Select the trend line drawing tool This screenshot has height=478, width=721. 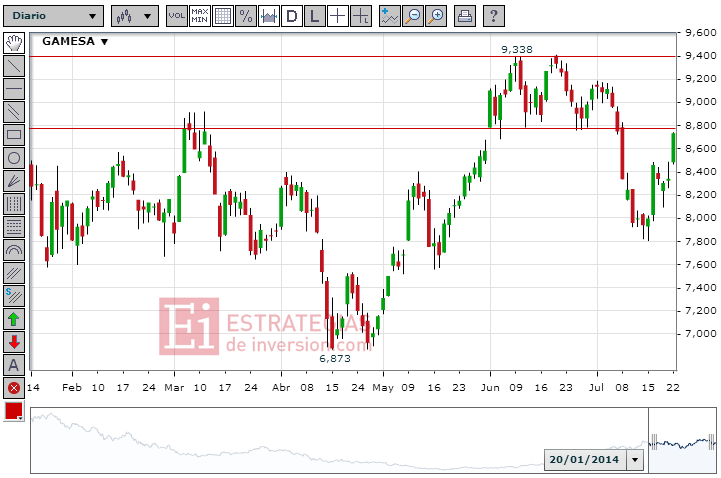click(14, 66)
